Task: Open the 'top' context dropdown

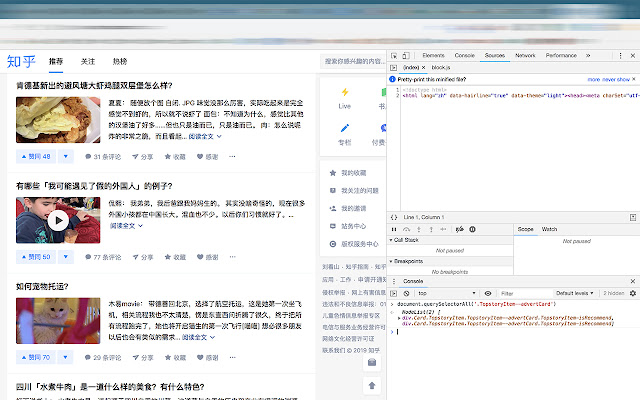Action: click(447, 293)
